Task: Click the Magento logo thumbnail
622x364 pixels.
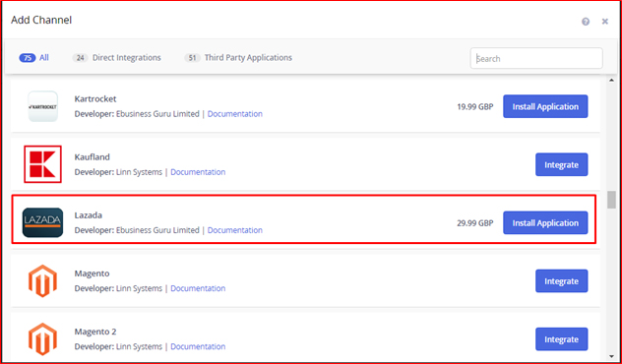Action: click(43, 280)
